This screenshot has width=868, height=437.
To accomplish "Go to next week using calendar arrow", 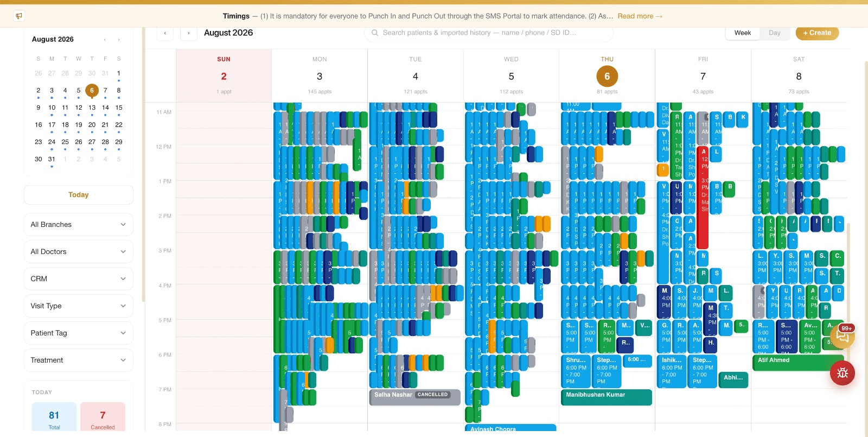I will (189, 33).
